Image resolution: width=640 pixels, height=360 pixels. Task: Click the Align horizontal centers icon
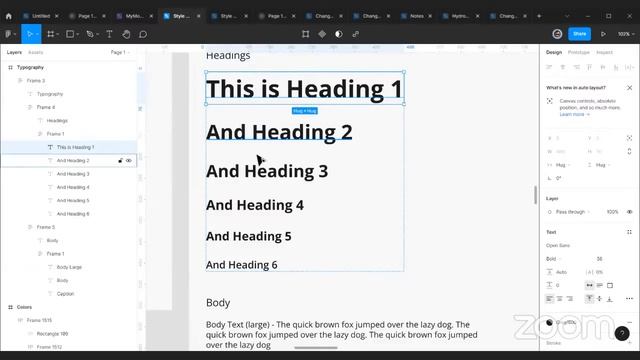pos(563,67)
